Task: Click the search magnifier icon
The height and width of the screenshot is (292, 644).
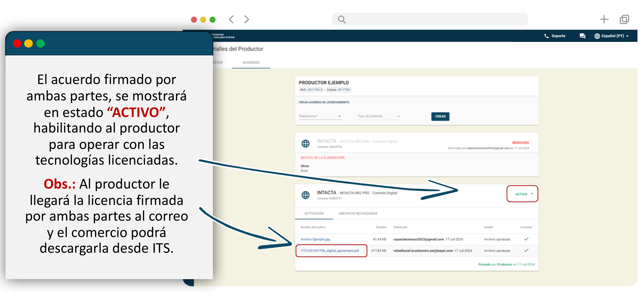Action: 342,19
